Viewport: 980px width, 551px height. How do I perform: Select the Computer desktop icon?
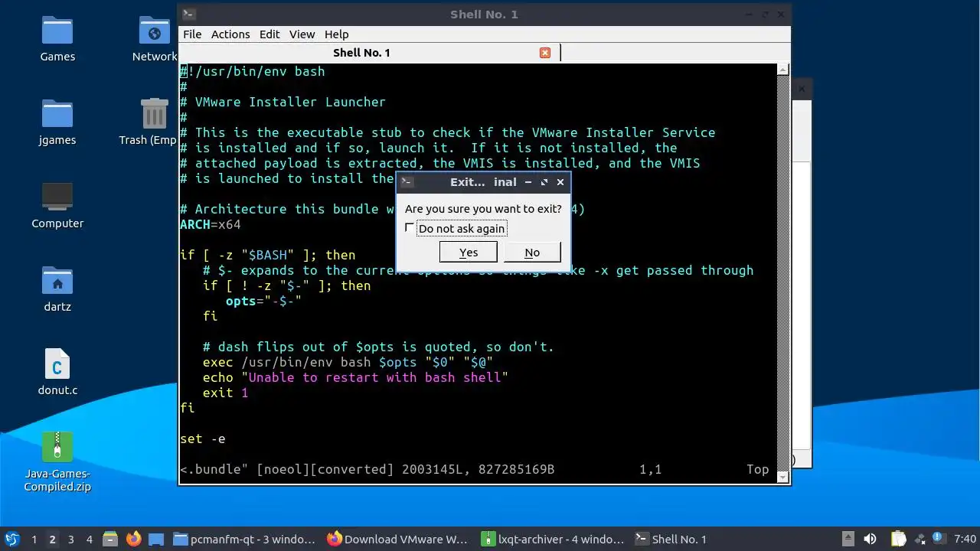click(57, 205)
